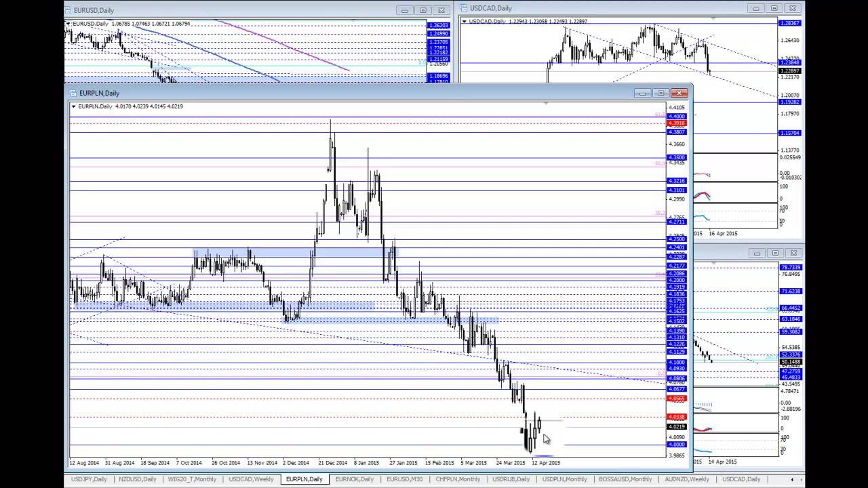Select the USDRUB,Daily tab
Image resolution: width=868 pixels, height=488 pixels.
(x=509, y=479)
